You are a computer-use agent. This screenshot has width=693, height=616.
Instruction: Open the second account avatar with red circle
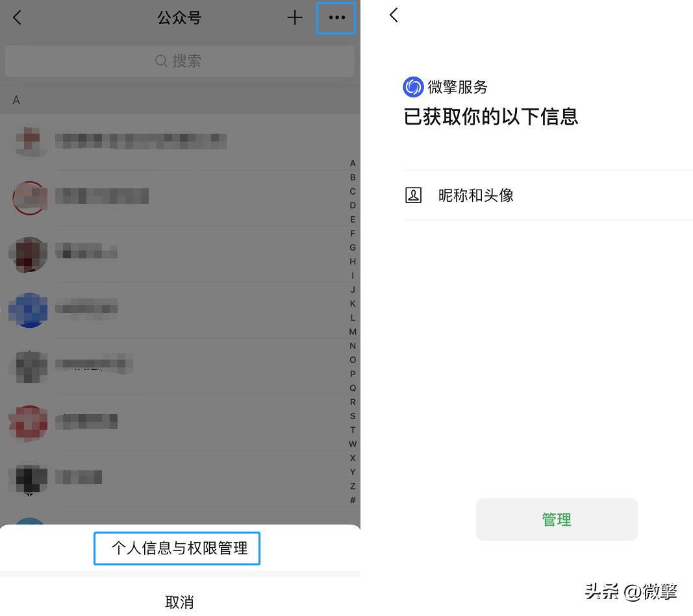point(29,198)
